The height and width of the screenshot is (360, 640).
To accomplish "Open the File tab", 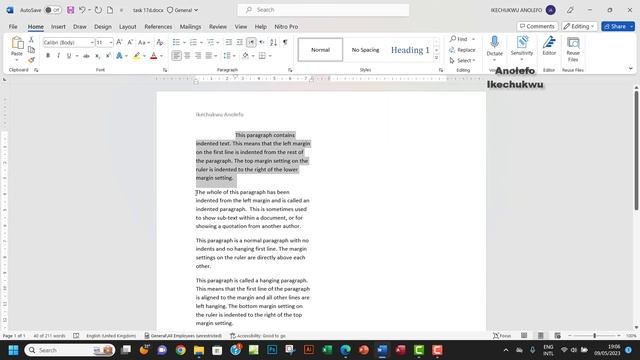I will 13,27.
